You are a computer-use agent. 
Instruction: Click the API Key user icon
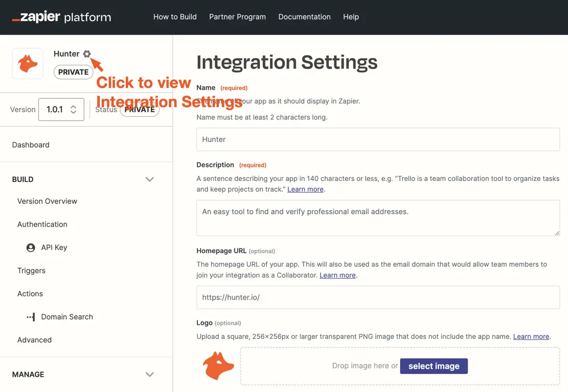31,247
